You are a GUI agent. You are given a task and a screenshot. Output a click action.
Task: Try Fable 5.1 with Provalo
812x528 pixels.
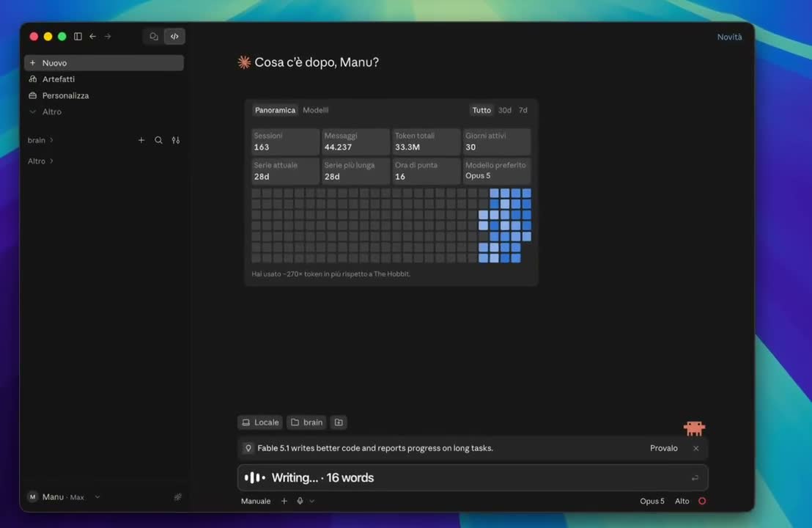click(663, 448)
